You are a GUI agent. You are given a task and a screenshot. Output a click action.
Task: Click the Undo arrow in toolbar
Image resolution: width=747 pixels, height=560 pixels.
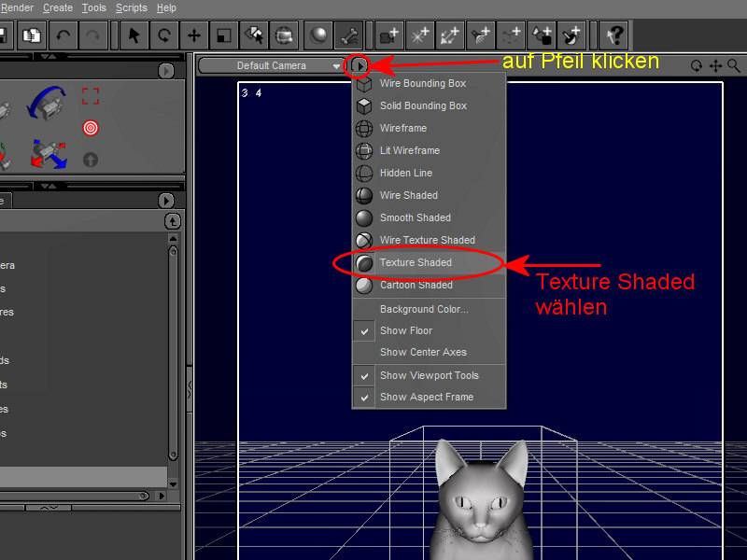[x=63, y=35]
